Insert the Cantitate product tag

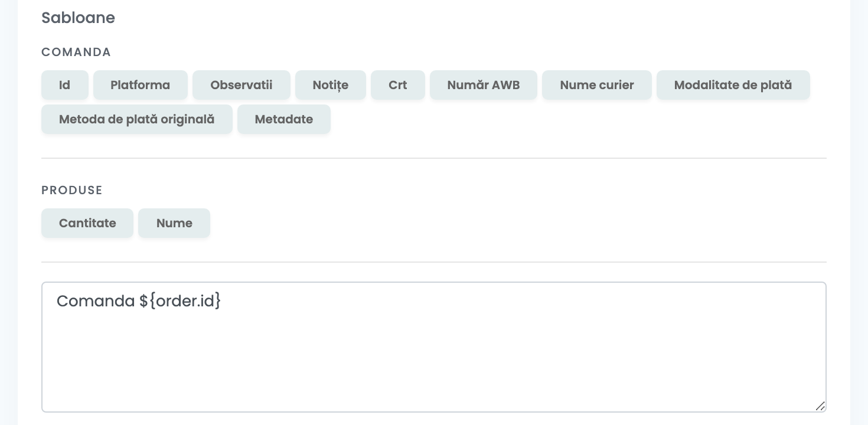tap(87, 223)
